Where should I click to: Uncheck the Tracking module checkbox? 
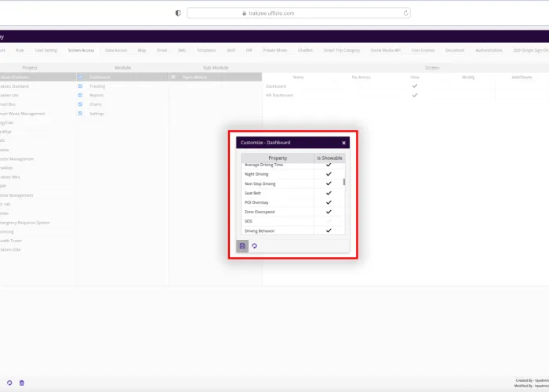pos(80,86)
